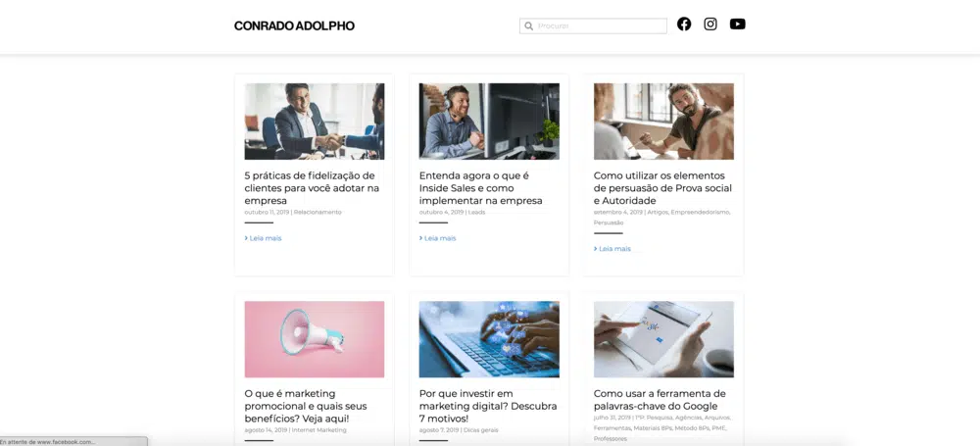Go to the Conrado Adolpho homepage logo

294,26
